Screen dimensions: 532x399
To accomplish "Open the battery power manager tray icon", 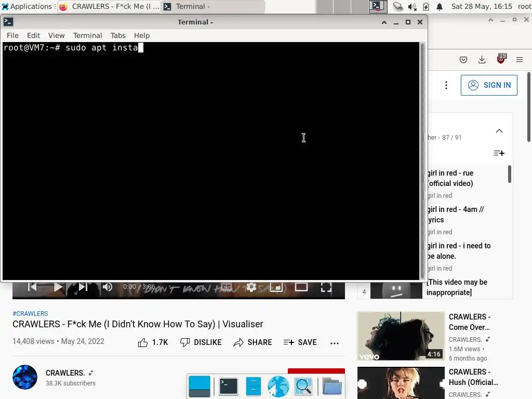I will tap(426, 6).
